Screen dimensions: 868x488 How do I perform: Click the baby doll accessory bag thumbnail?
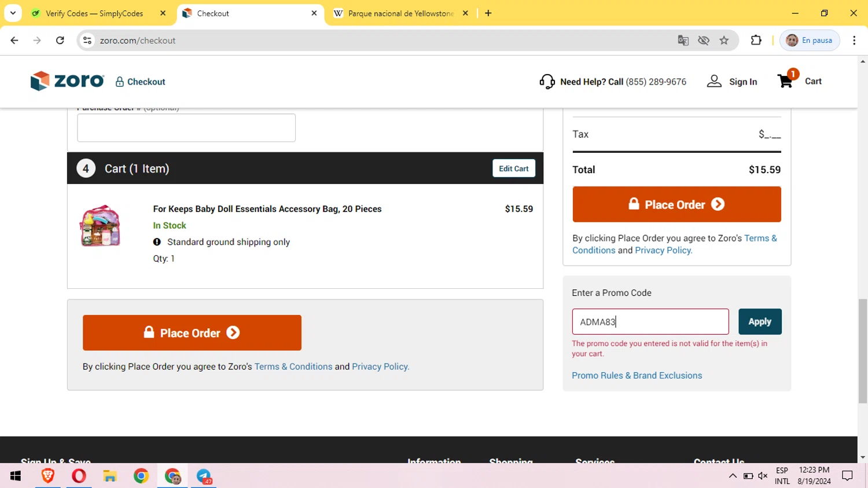100,226
